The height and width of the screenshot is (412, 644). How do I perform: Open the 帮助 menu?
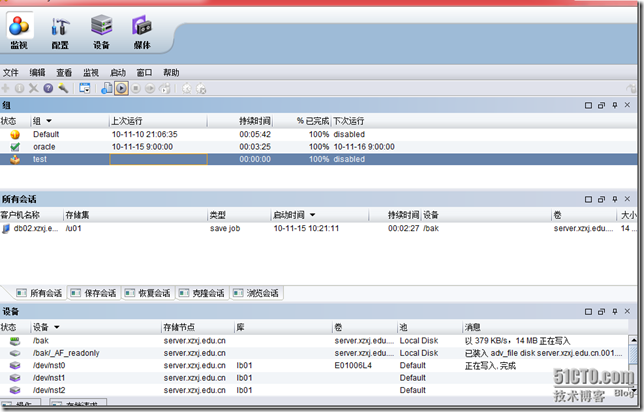coord(171,73)
